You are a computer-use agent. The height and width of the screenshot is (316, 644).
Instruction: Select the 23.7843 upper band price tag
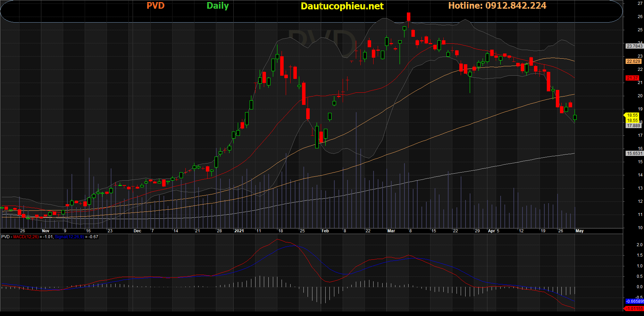coord(634,46)
